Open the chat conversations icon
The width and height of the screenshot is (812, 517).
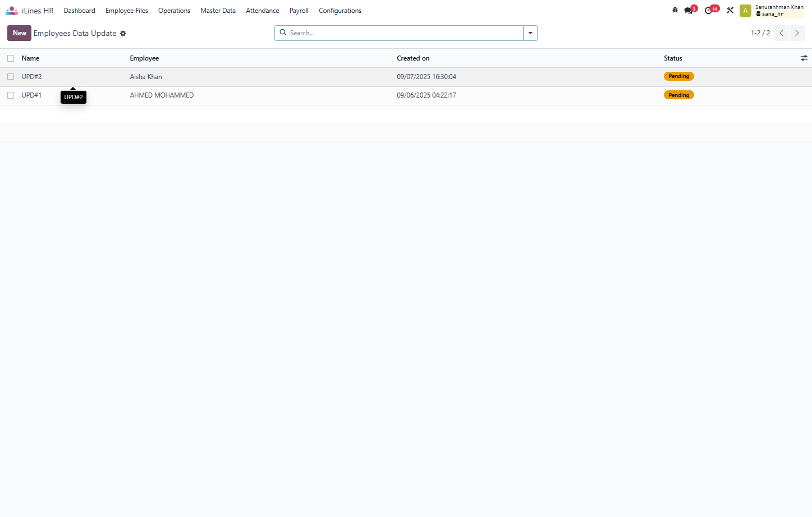coord(689,10)
